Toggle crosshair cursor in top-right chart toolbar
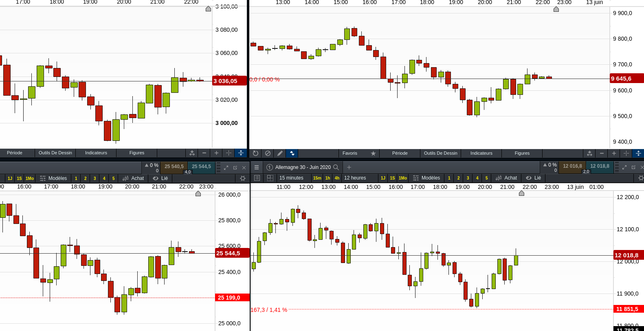The image size is (644, 331). click(x=626, y=153)
